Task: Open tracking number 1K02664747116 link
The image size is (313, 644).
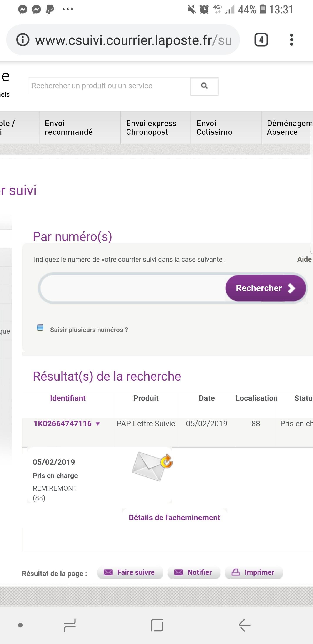Action: [x=62, y=424]
